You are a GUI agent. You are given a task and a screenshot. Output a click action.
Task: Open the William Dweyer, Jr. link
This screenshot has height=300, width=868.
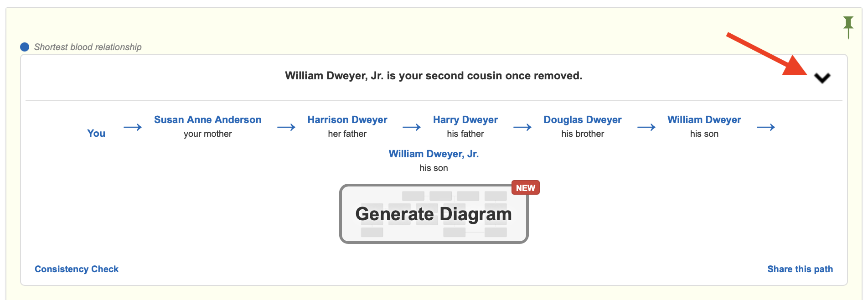pos(434,154)
